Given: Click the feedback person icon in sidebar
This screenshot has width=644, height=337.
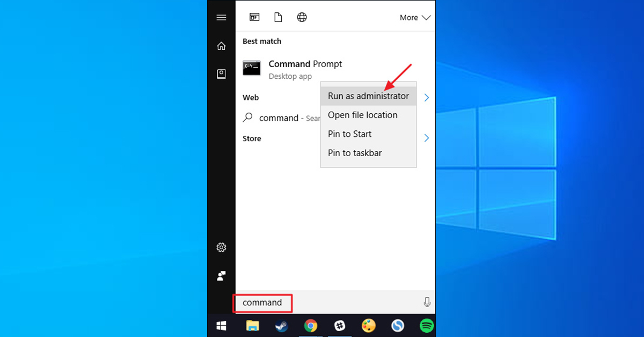Looking at the screenshot, I should click(221, 276).
